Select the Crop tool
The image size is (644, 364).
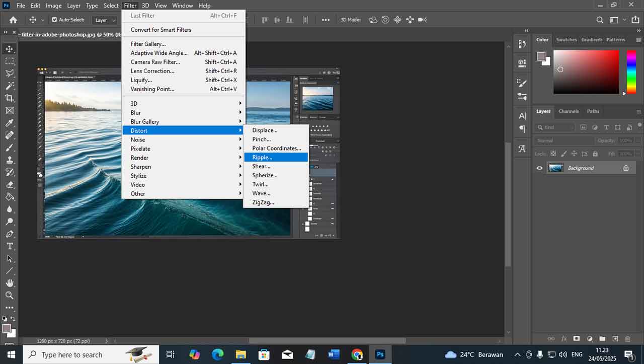[9, 98]
